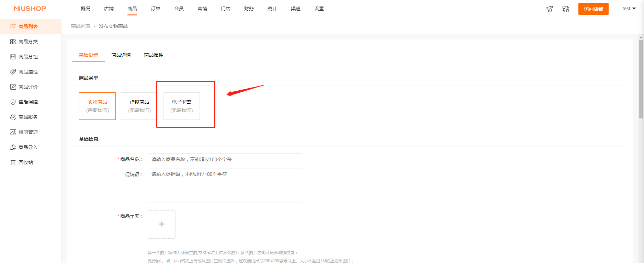This screenshot has height=263, width=644.
Task: Open 商品分组 in sidebar
Action: [31, 57]
